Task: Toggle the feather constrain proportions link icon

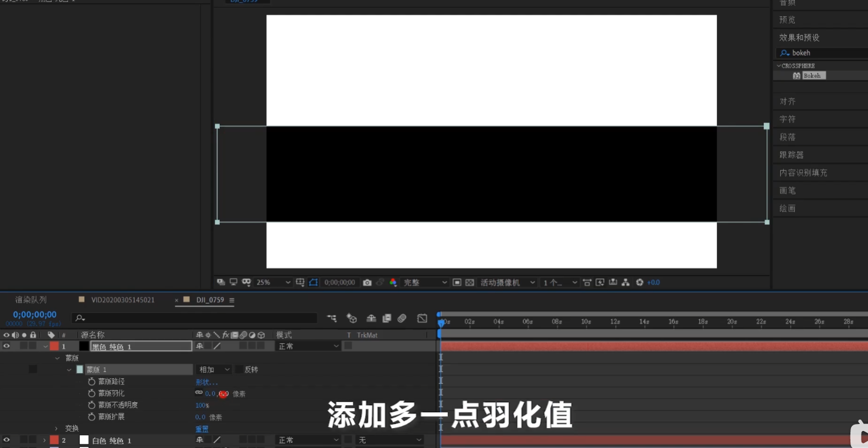Action: pyautogui.click(x=199, y=393)
